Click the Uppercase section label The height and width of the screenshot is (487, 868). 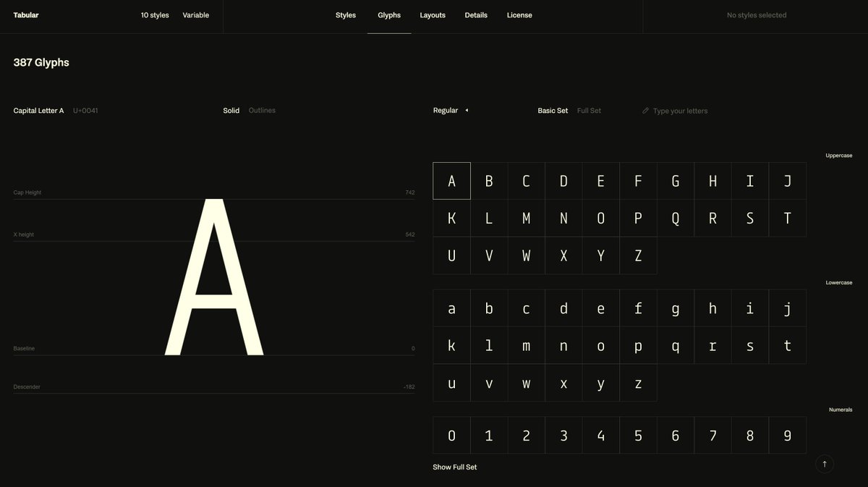tap(839, 156)
